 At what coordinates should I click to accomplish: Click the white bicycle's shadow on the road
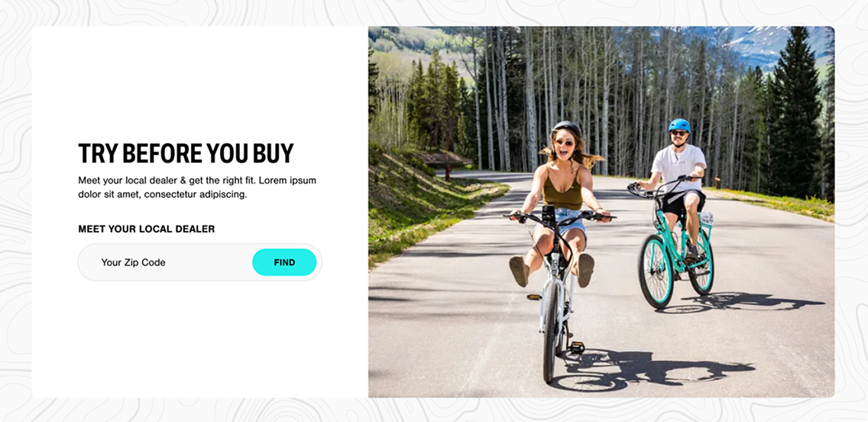(x=653, y=370)
